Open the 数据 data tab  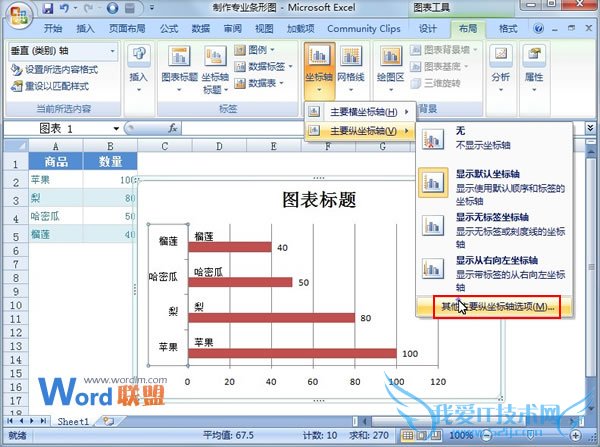(x=201, y=28)
